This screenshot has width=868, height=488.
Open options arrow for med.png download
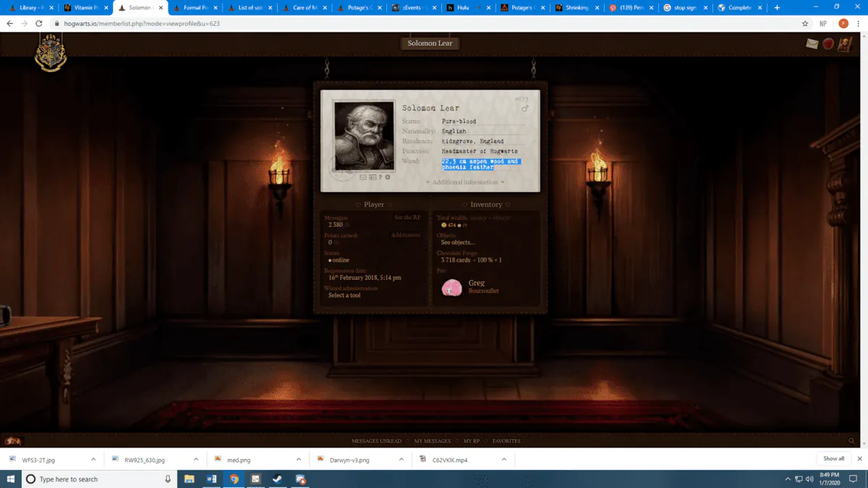(x=299, y=459)
